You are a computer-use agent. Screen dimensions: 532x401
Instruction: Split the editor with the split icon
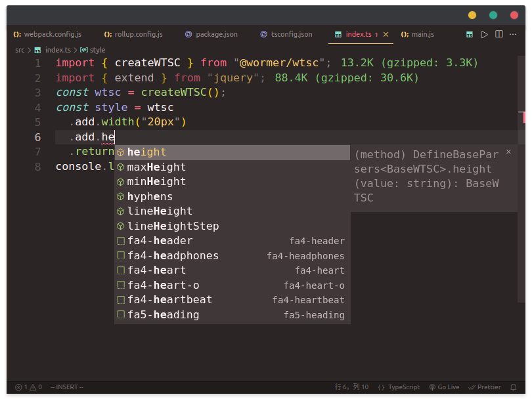pyautogui.click(x=499, y=34)
